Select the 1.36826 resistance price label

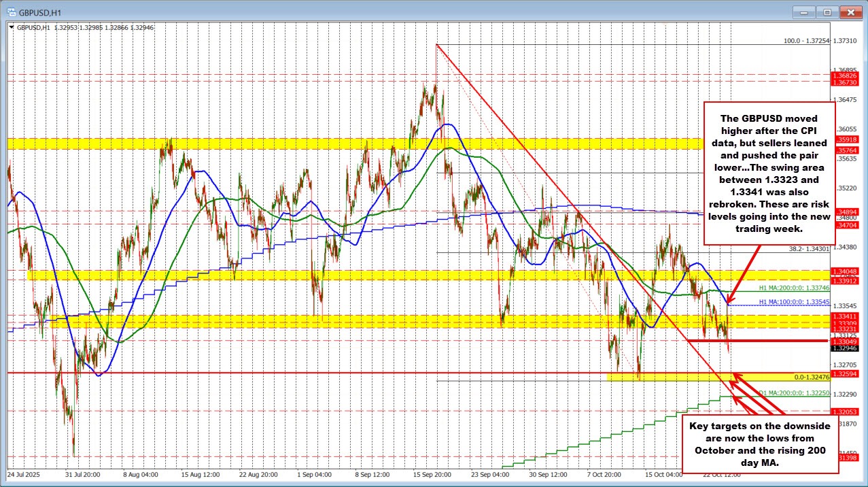[845, 77]
